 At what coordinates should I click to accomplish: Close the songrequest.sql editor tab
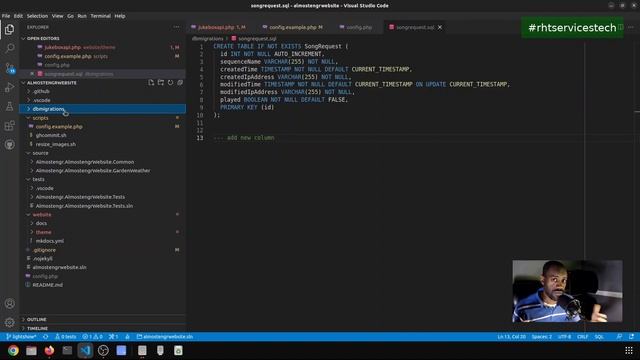(440, 27)
